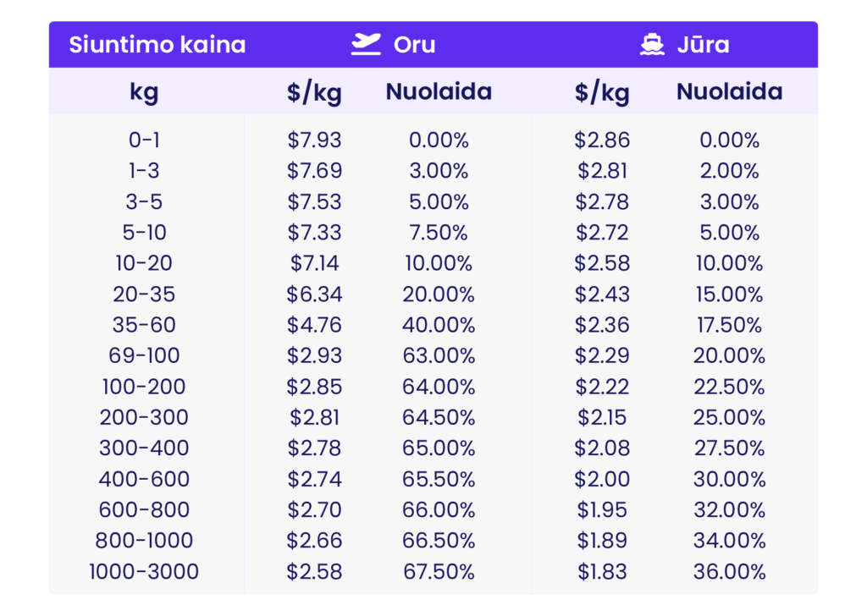Image resolution: width=867 pixels, height=616 pixels.
Task: Click the Nuolaida header under Jūra
Action: click(729, 91)
